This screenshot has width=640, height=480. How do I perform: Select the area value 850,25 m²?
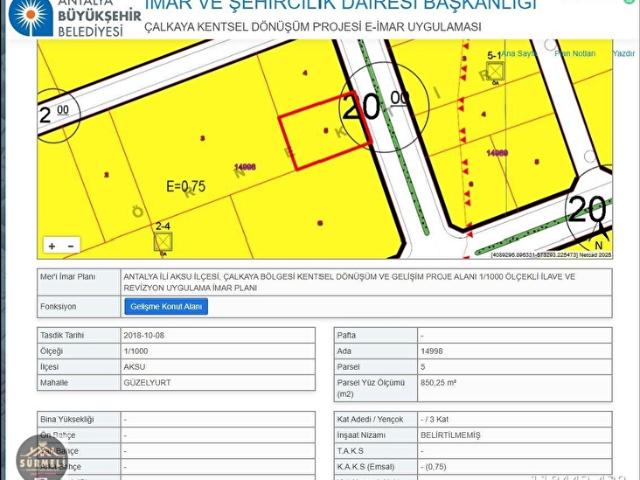point(438,383)
